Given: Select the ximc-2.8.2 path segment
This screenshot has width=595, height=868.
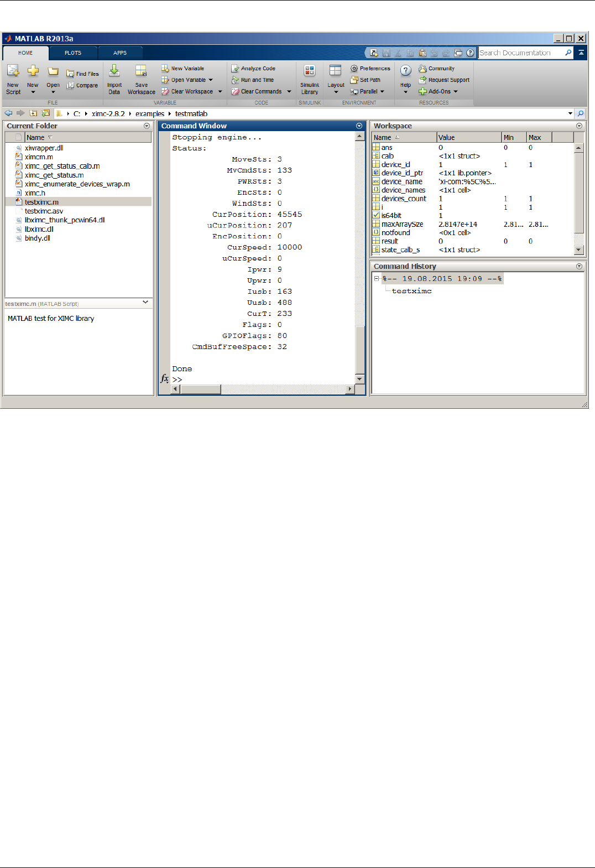Looking at the screenshot, I should [108, 113].
